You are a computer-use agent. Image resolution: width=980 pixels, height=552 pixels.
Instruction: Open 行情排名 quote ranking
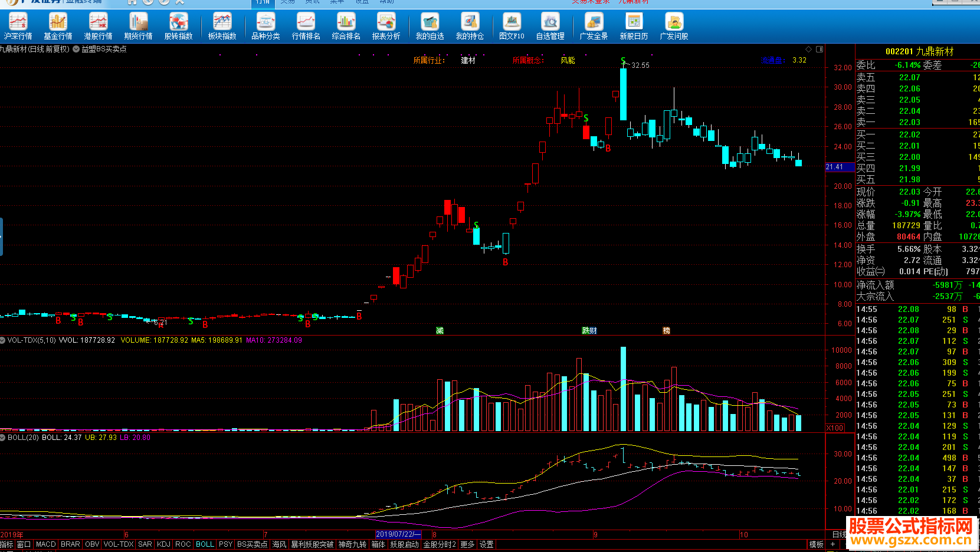coord(306,27)
